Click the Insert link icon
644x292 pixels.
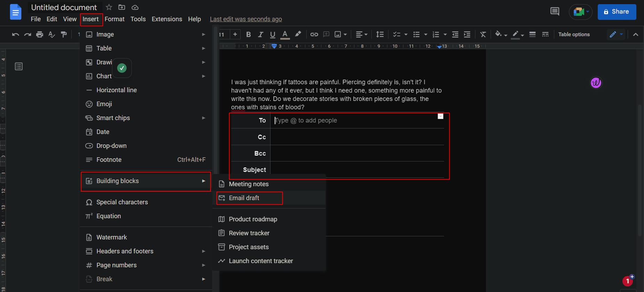click(x=314, y=34)
